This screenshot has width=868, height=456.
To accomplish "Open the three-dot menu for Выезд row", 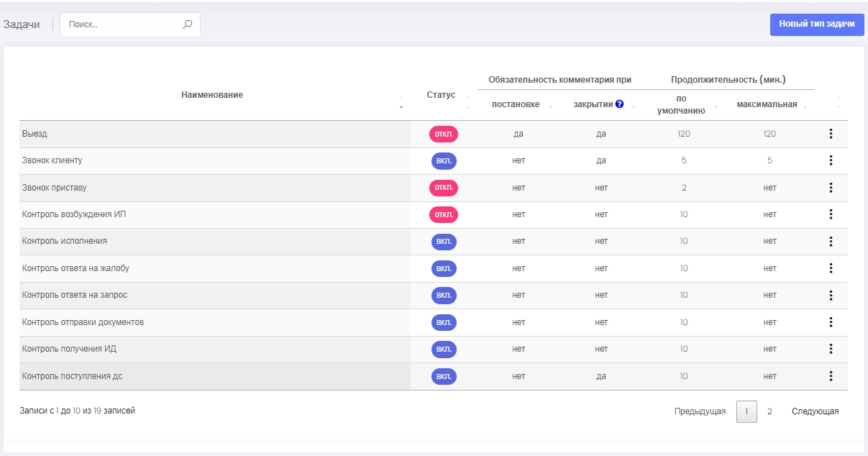I will click(x=831, y=134).
